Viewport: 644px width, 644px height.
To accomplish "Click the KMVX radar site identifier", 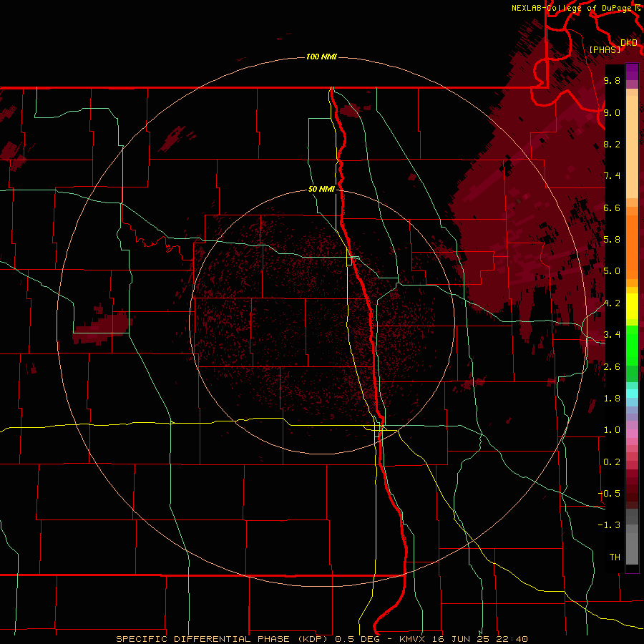I will coord(412,639).
